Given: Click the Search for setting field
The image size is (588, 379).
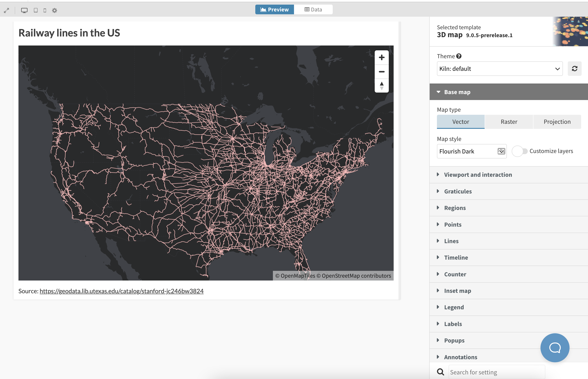Looking at the screenshot, I should (497, 372).
